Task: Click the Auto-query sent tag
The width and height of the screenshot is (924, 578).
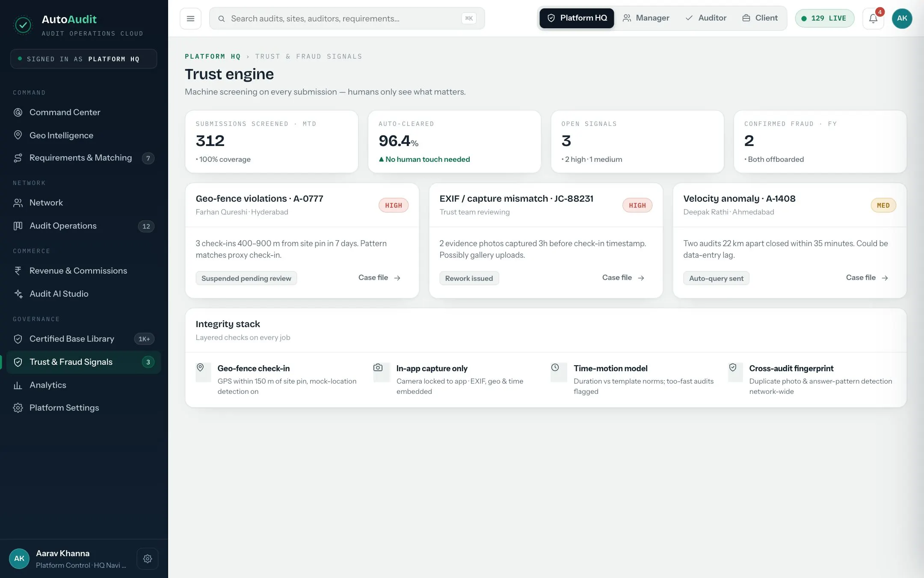Action: click(x=717, y=278)
